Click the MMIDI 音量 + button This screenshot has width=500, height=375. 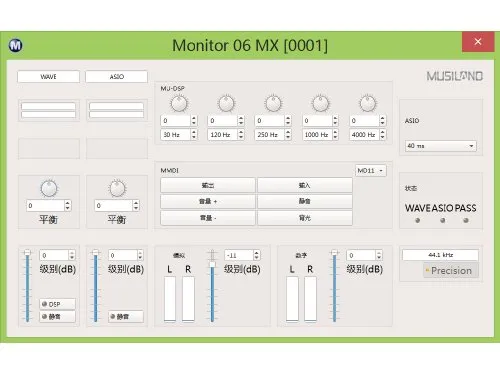[208, 201]
